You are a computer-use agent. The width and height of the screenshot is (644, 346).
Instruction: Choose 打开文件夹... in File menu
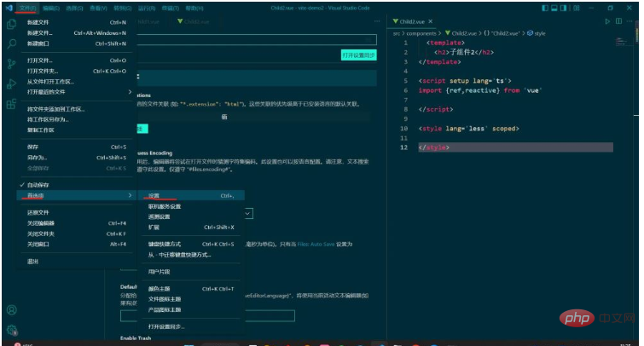click(76, 71)
